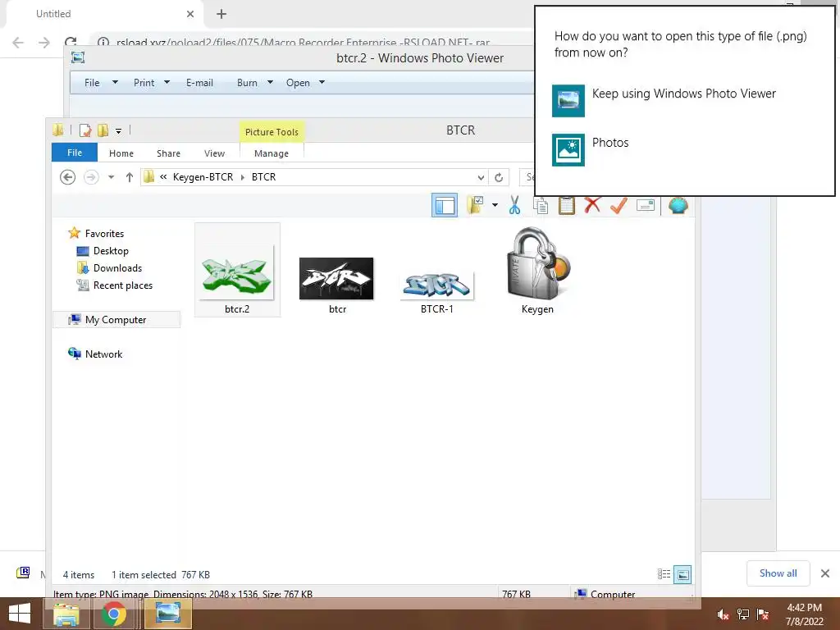Click Show all downloads in Chrome
Screen dimensions: 840x630
pos(778,573)
